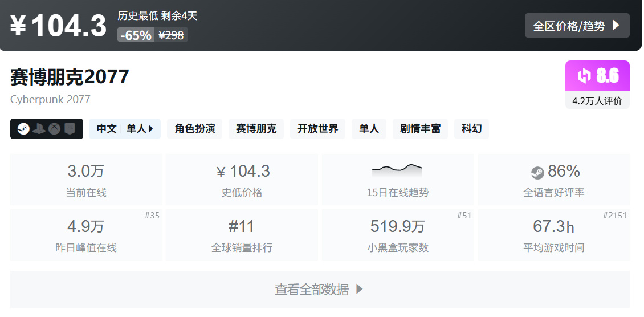
Task: Click the Cyberpunk 2077 English subtitle
Action: click(x=50, y=99)
